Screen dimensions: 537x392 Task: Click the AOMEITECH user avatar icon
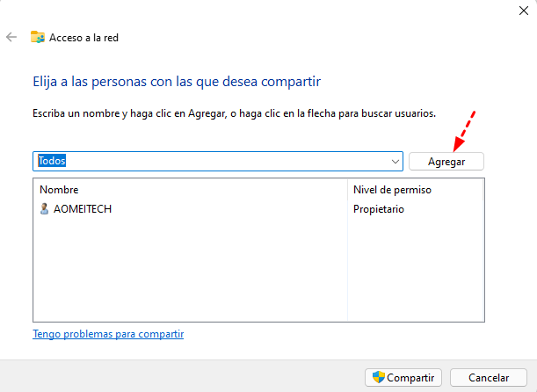click(45, 209)
